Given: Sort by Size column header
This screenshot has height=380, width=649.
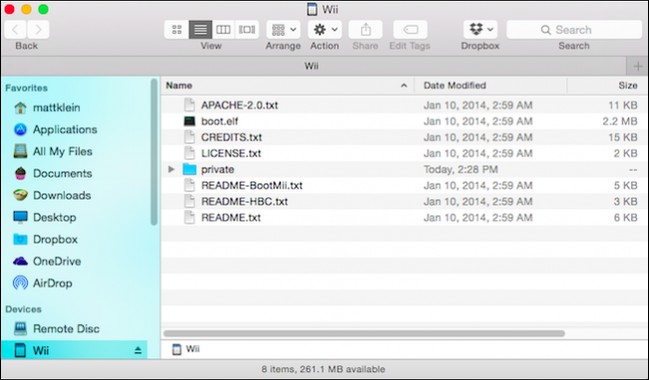Looking at the screenshot, I should point(608,86).
